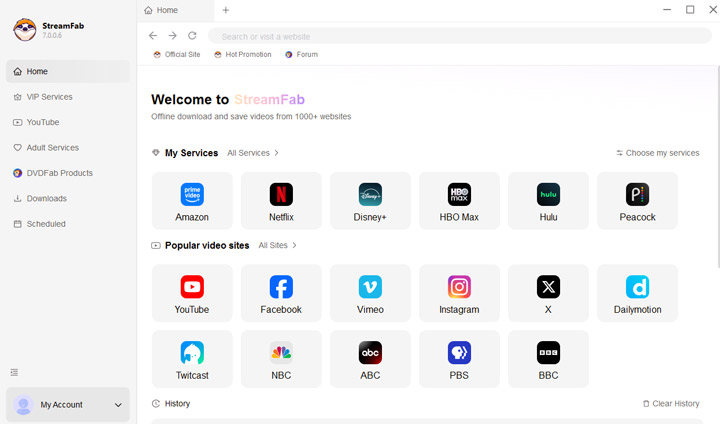
Task: Focus the Search or visit a website field
Action: coord(460,36)
